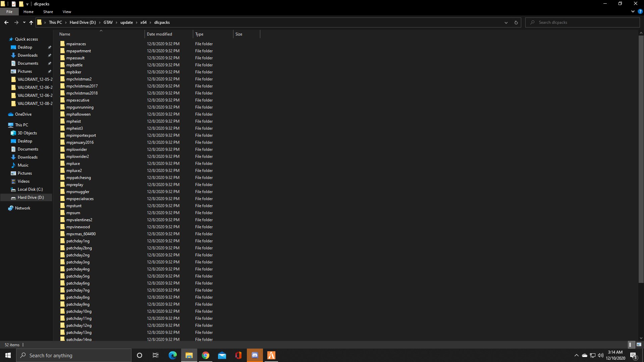Open the address bar history dropdown
644x362 pixels.
coord(506,22)
